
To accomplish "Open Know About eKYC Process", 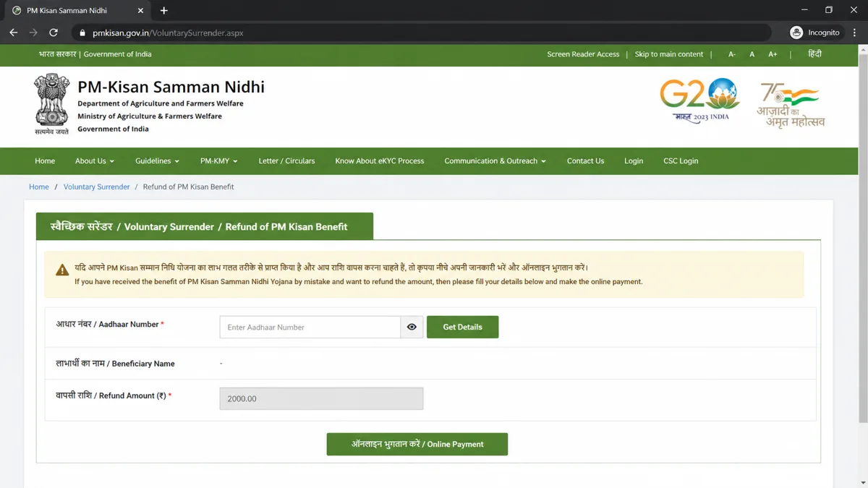I will [380, 161].
